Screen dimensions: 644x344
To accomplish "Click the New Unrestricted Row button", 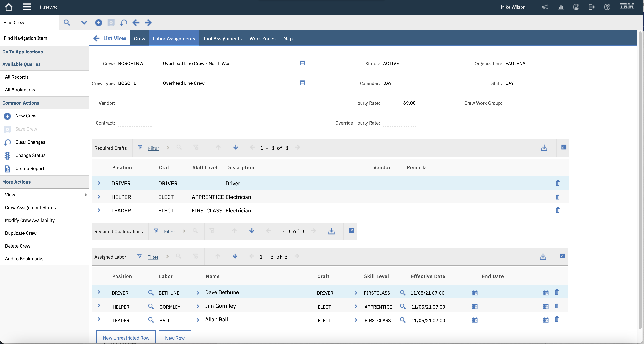I will point(126,338).
